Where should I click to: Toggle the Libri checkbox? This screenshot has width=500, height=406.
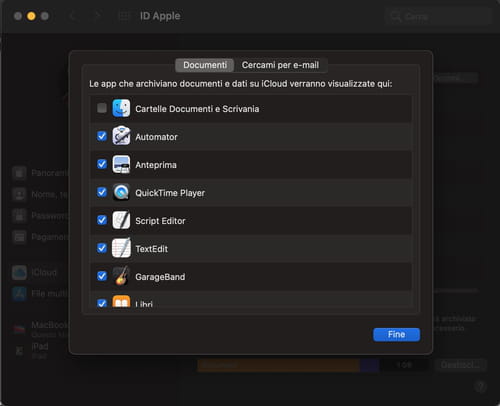point(102,303)
